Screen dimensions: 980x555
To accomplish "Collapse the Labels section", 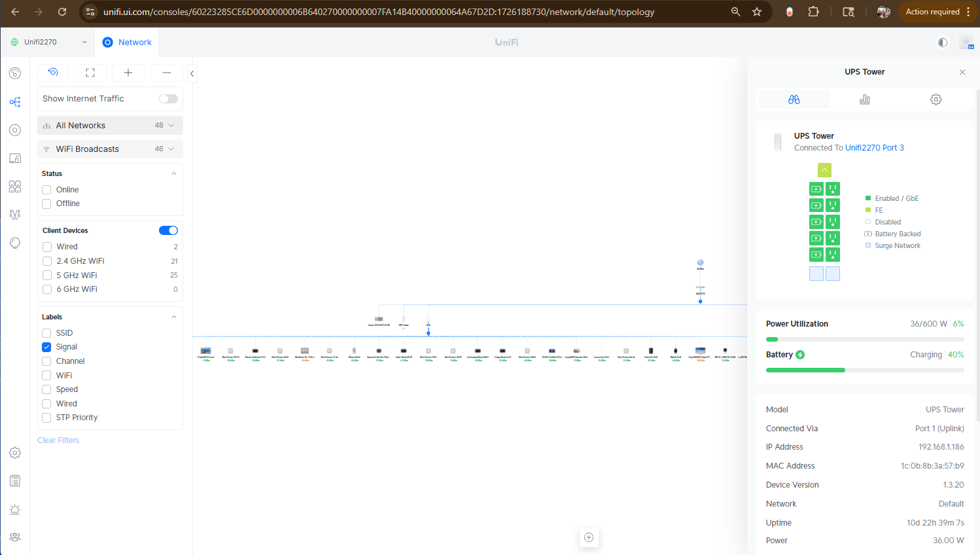I will (174, 317).
